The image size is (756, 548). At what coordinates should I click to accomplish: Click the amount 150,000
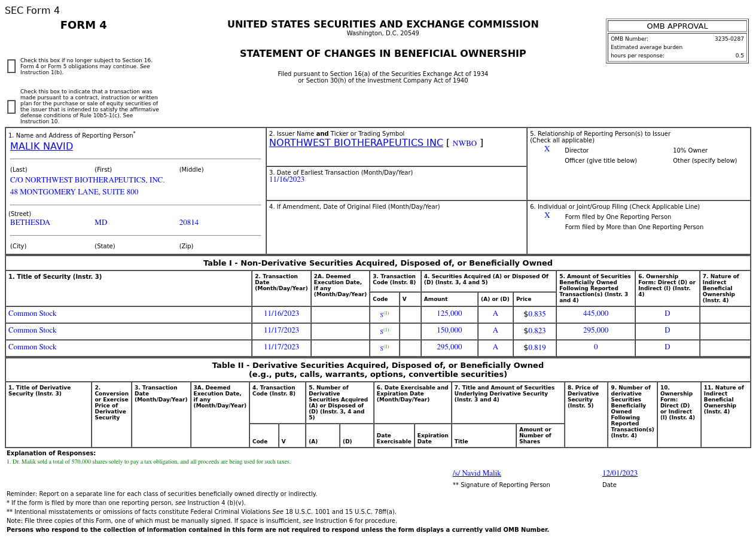449,330
